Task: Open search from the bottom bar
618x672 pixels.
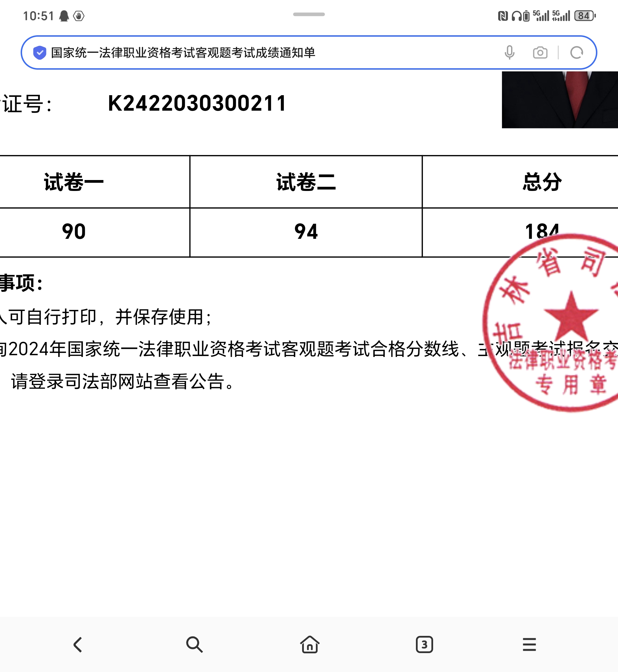Action: click(x=194, y=644)
